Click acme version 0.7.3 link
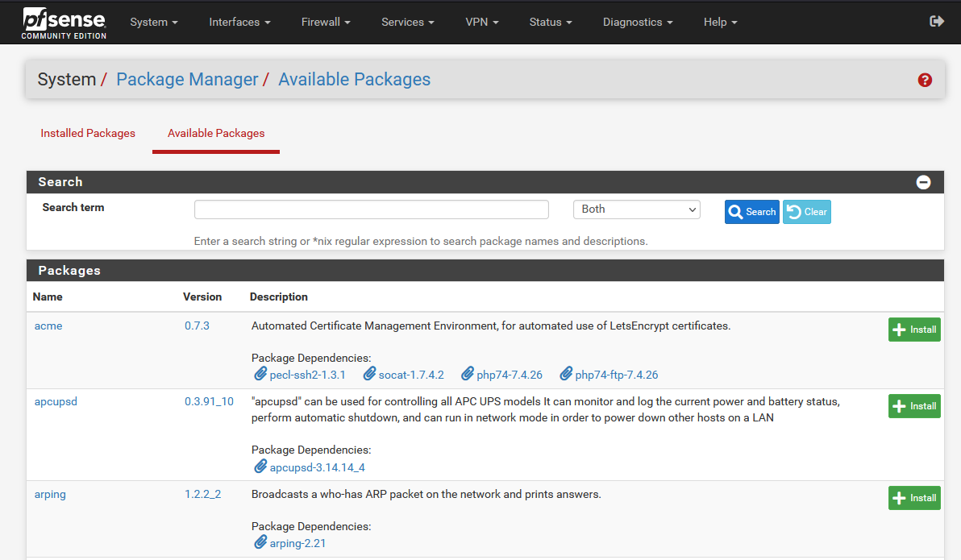Screen dimensions: 961x560 pyautogui.click(x=197, y=326)
